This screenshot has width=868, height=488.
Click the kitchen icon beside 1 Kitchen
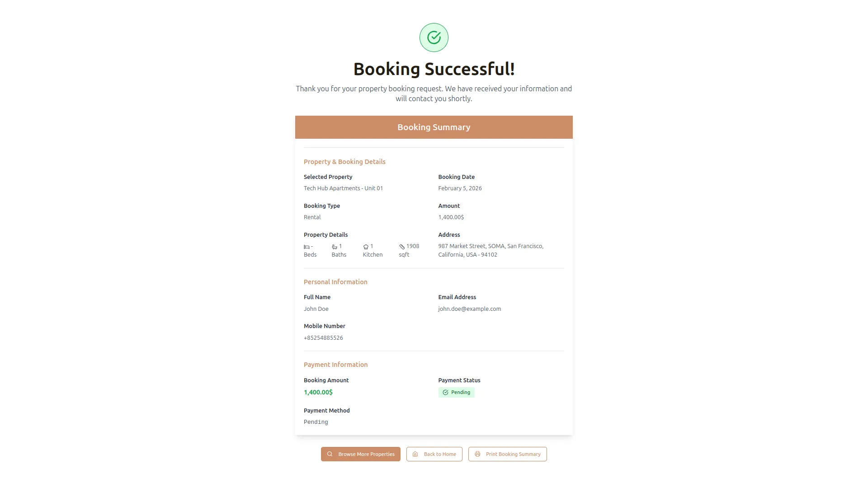tap(366, 247)
